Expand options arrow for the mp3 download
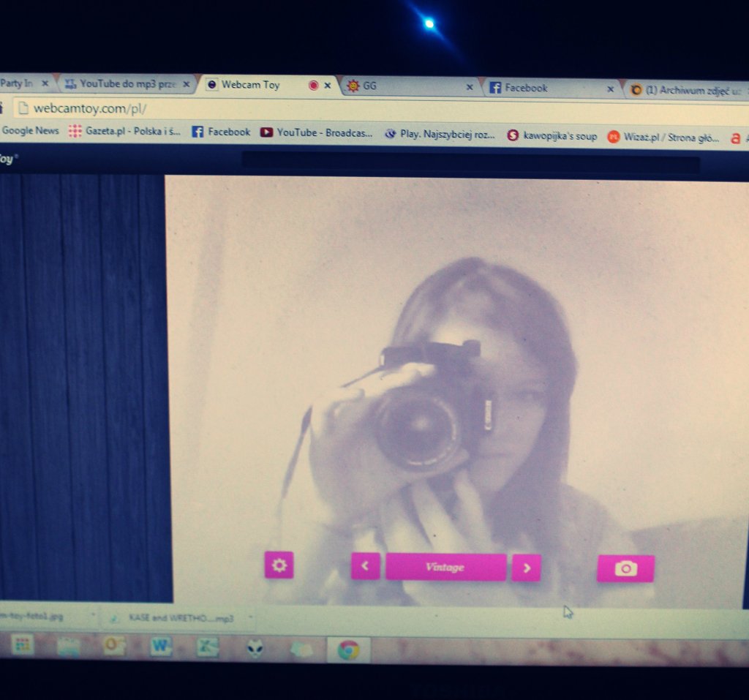Image resolution: width=749 pixels, height=700 pixels. [x=250, y=617]
